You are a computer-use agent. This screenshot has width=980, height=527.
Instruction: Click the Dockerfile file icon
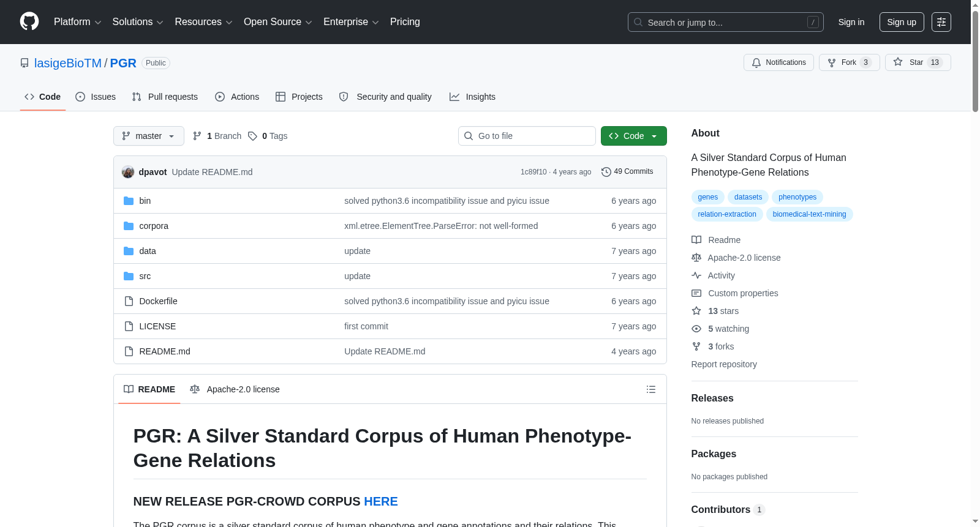tap(129, 301)
